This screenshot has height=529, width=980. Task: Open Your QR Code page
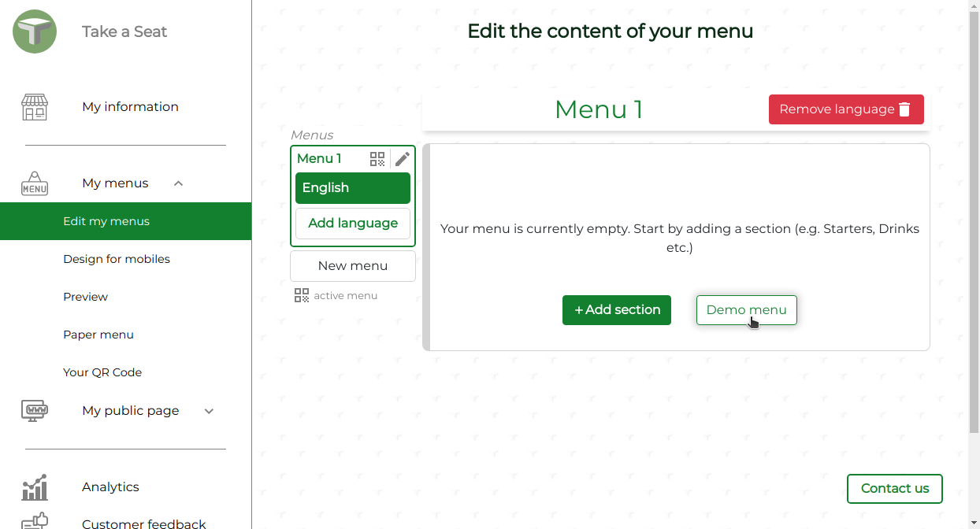[x=102, y=372]
